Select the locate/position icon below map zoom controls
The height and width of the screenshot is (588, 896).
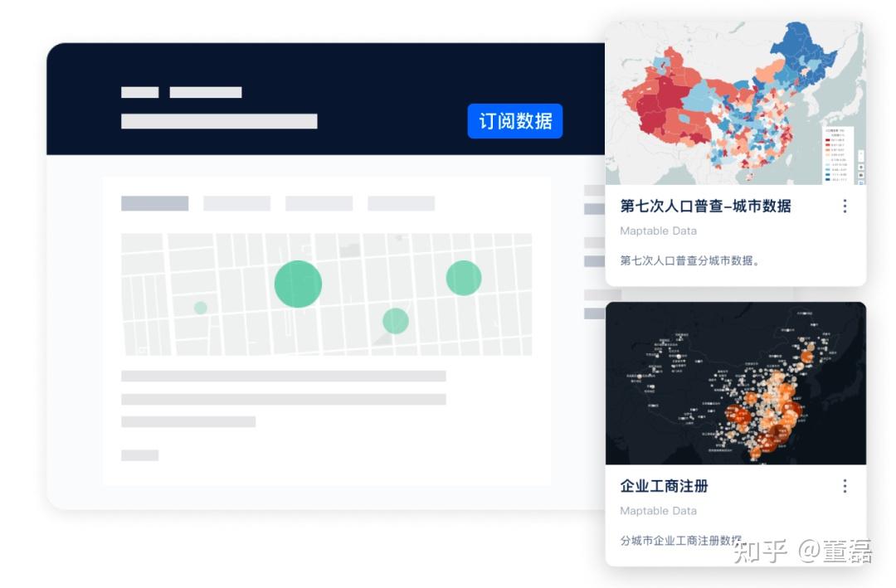click(861, 167)
